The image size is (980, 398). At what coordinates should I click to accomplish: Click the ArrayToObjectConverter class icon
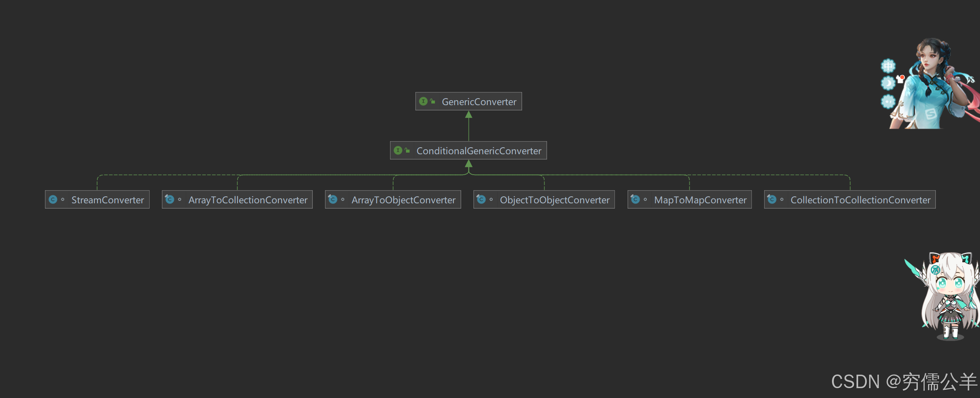point(333,199)
